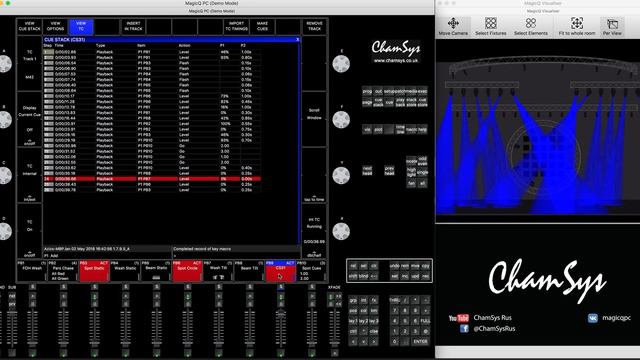This screenshot has height=360, width=640.
Task: Adjust the PB9 playback fader
Action: (x=280, y=327)
